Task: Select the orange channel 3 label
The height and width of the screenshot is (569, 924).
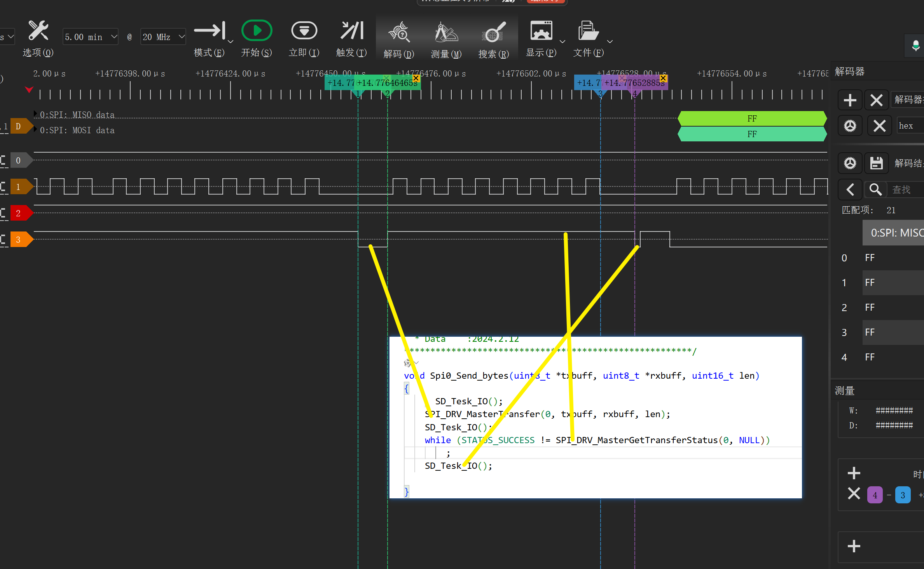Action: coord(19,240)
